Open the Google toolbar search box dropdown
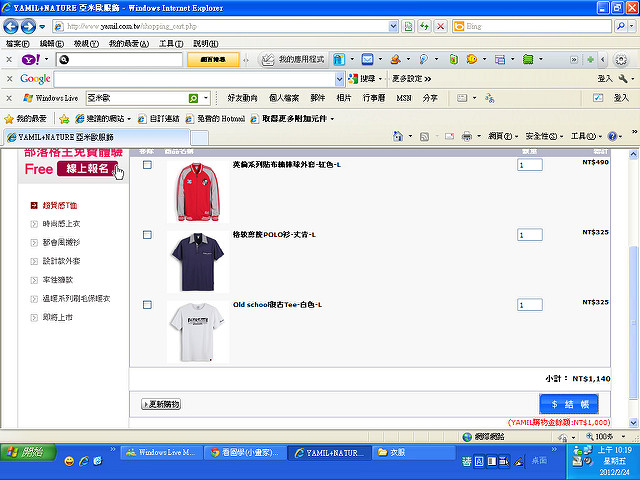Image resolution: width=640 pixels, height=480 pixels. [339, 79]
